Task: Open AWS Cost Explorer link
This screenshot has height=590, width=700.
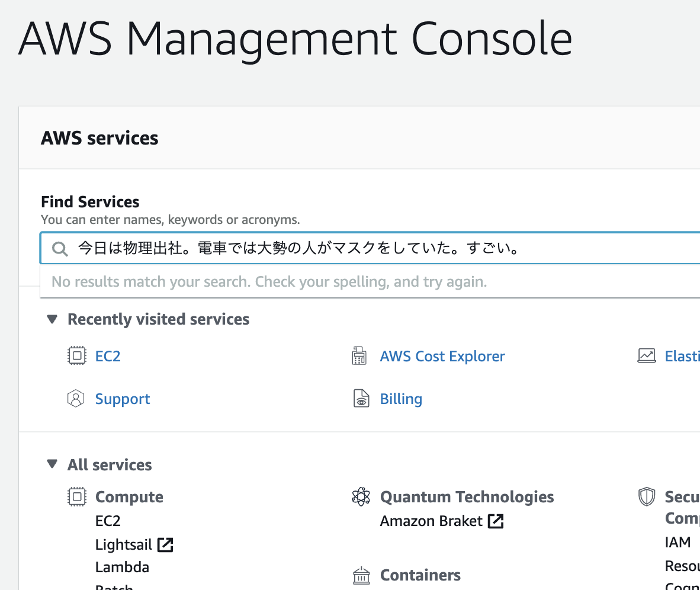Action: 442,356
